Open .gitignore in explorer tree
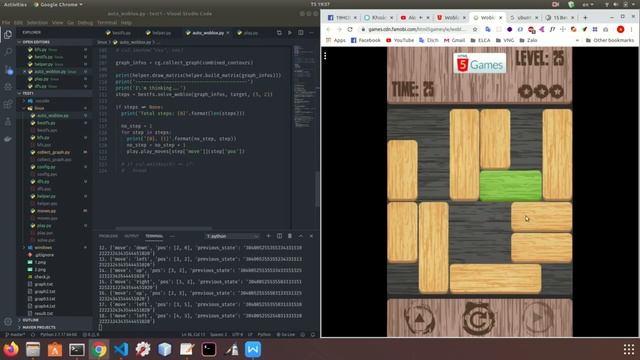Viewport: 640px width, 360px height. pos(44,255)
